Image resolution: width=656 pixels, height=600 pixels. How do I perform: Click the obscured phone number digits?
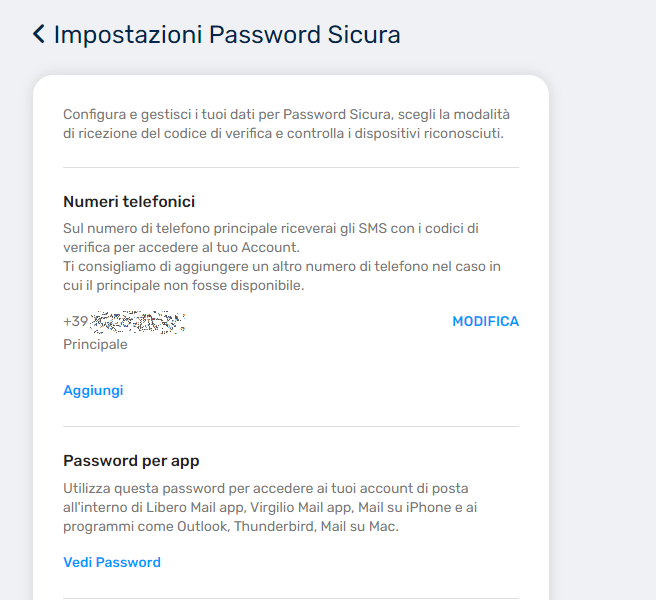click(x=138, y=322)
